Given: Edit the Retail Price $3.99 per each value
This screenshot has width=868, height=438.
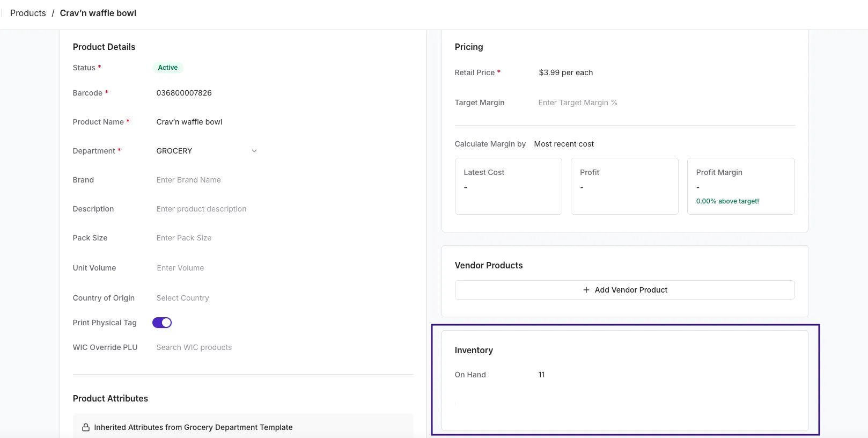Looking at the screenshot, I should tap(566, 72).
